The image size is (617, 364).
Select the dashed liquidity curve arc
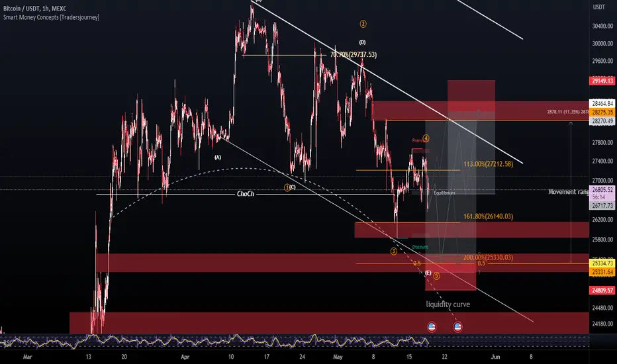244,168
